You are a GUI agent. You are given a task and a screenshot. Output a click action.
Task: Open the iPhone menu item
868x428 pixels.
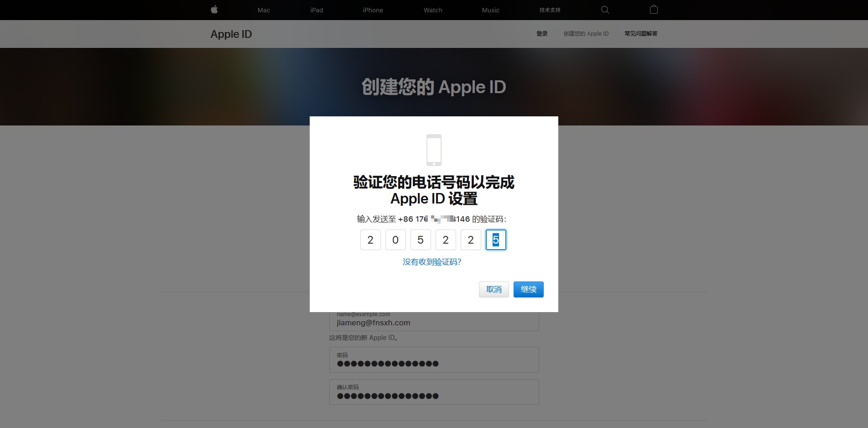tap(373, 10)
